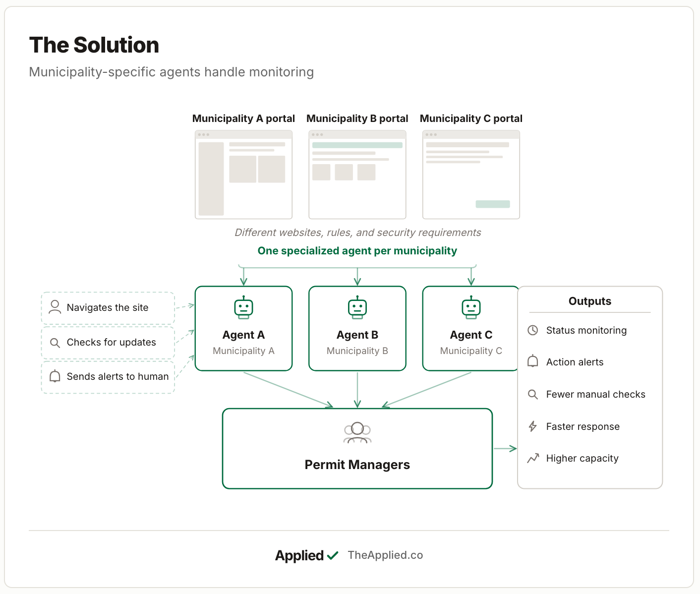The image size is (700, 594).
Task: Click the magnifier icon beside Checks for updates
Action: [55, 343]
